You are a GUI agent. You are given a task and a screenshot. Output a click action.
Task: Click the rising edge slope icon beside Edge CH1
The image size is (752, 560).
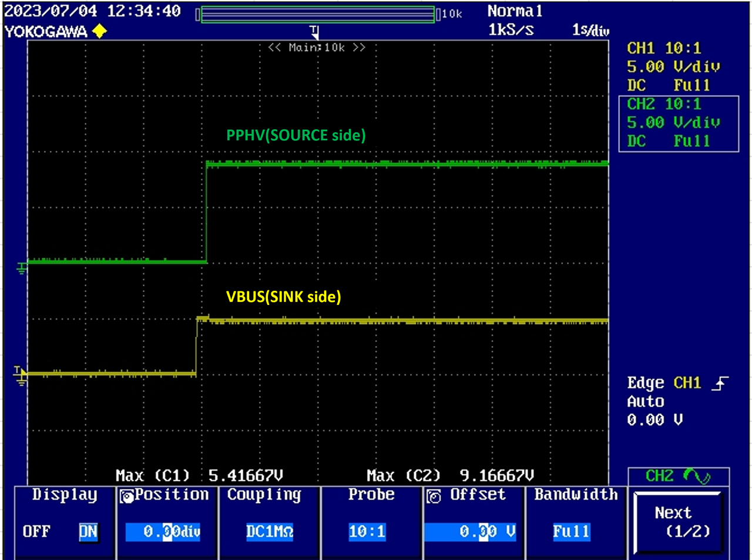[720, 384]
